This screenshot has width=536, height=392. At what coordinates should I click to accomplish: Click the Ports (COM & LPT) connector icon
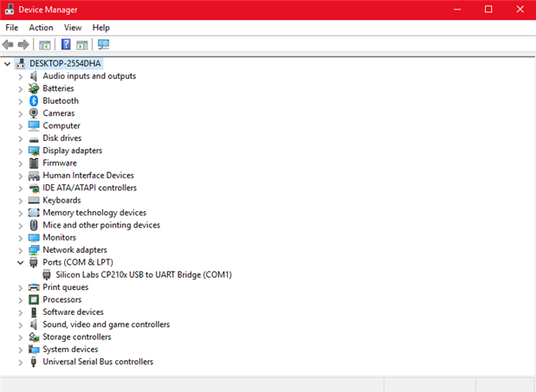(x=34, y=262)
